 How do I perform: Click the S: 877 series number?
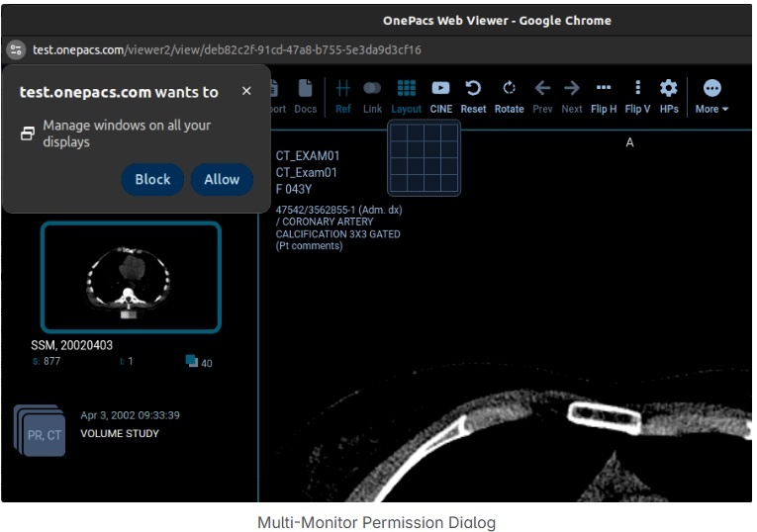click(47, 361)
